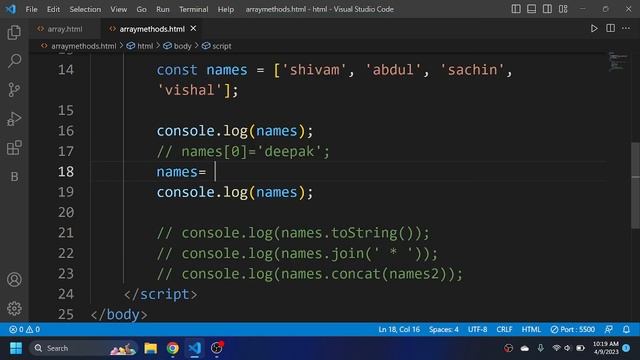
Task: Open Google Chrome from the taskbar
Action: point(173,348)
